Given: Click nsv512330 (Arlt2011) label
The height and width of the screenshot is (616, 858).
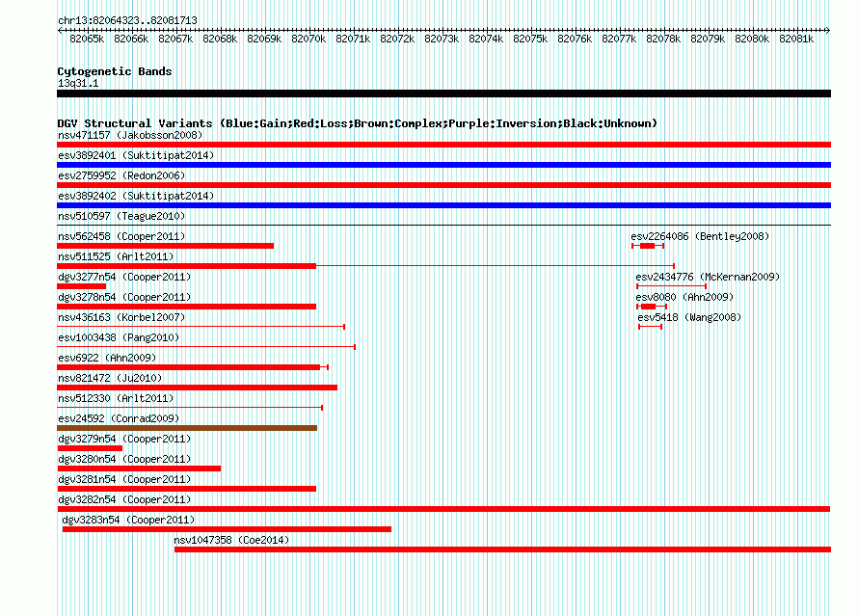Looking at the screenshot, I should [x=116, y=398].
